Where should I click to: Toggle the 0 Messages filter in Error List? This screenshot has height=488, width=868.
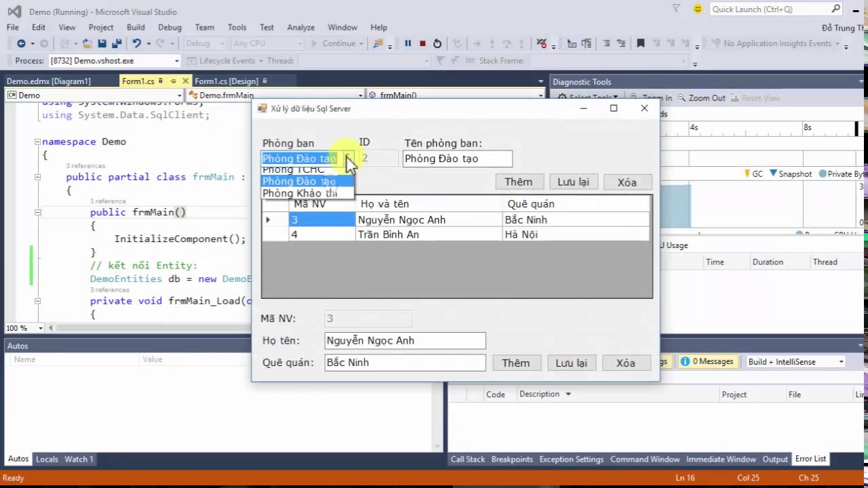707,362
